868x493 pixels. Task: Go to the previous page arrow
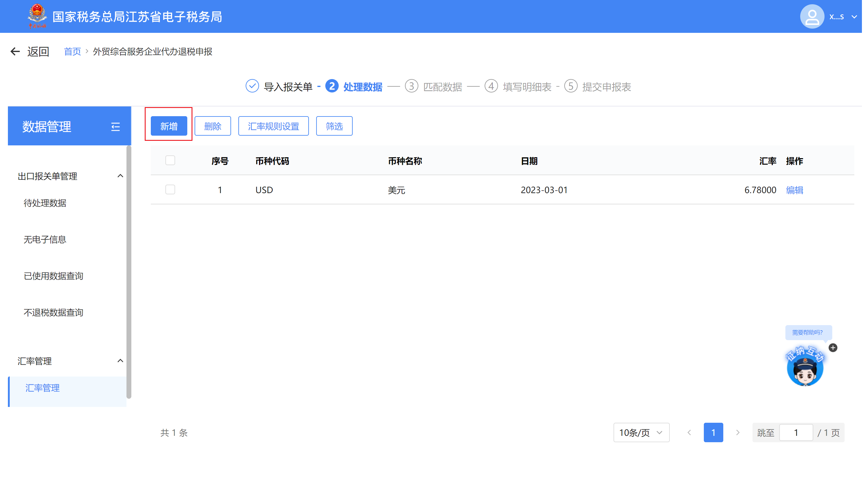click(x=689, y=432)
